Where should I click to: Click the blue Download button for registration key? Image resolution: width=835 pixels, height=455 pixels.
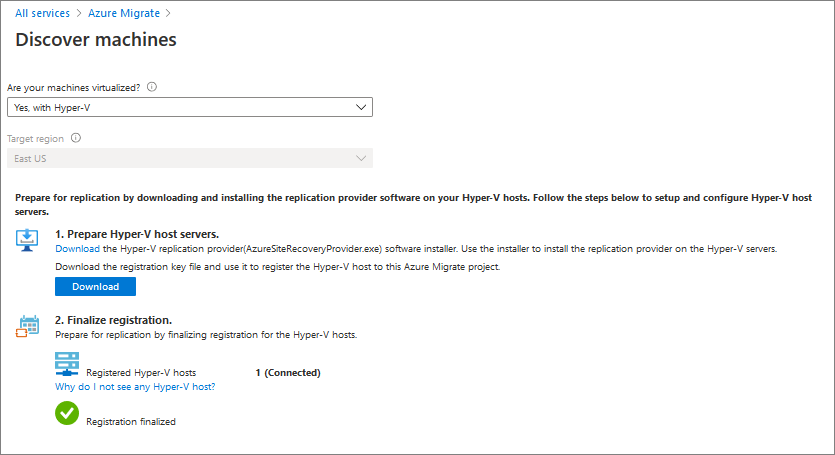pos(95,287)
